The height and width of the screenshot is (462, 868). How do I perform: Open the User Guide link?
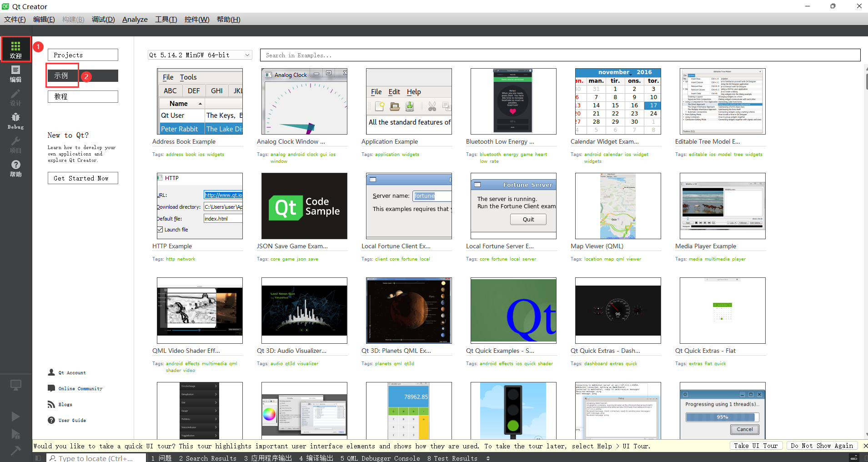click(x=72, y=420)
